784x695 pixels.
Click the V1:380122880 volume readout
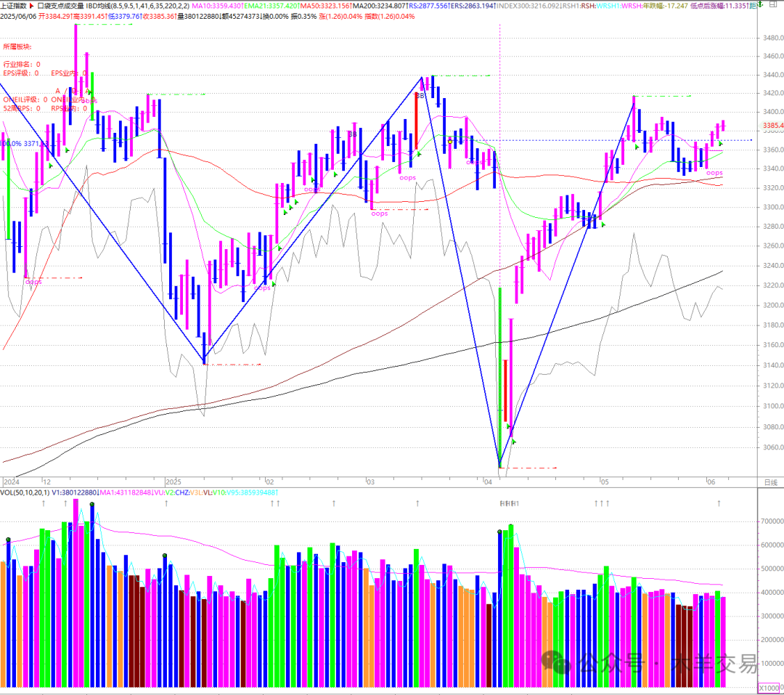click(x=75, y=492)
